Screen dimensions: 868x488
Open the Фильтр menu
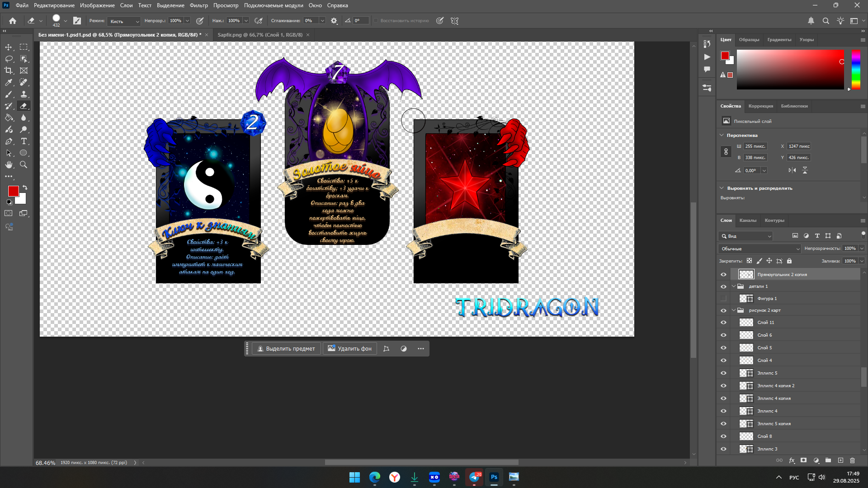coord(198,5)
